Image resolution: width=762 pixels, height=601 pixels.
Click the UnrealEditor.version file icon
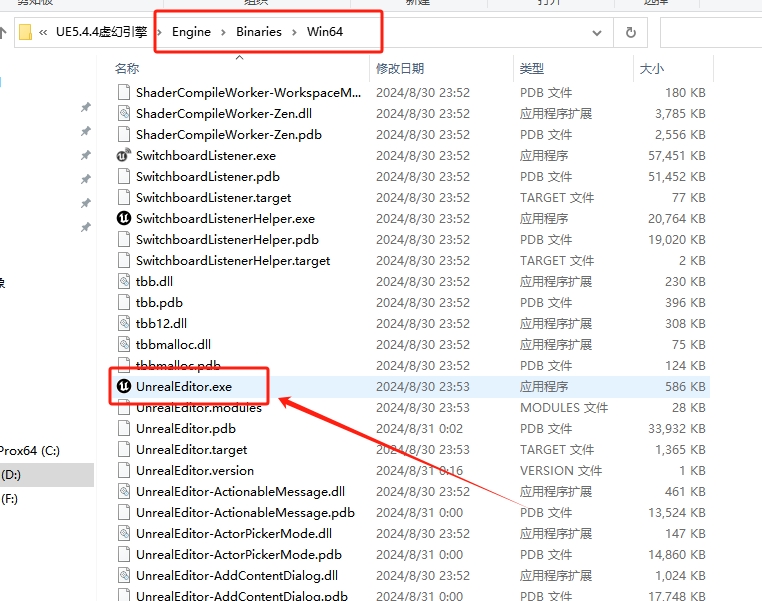pyautogui.click(x=123, y=470)
